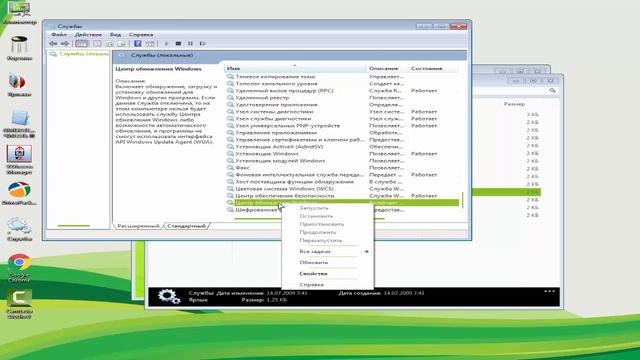
Task: Click the Export List toolbar icon
Action: (121, 43)
